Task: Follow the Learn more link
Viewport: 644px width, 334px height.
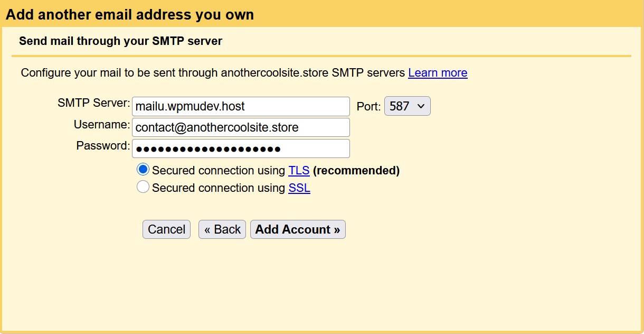Action: pos(438,73)
